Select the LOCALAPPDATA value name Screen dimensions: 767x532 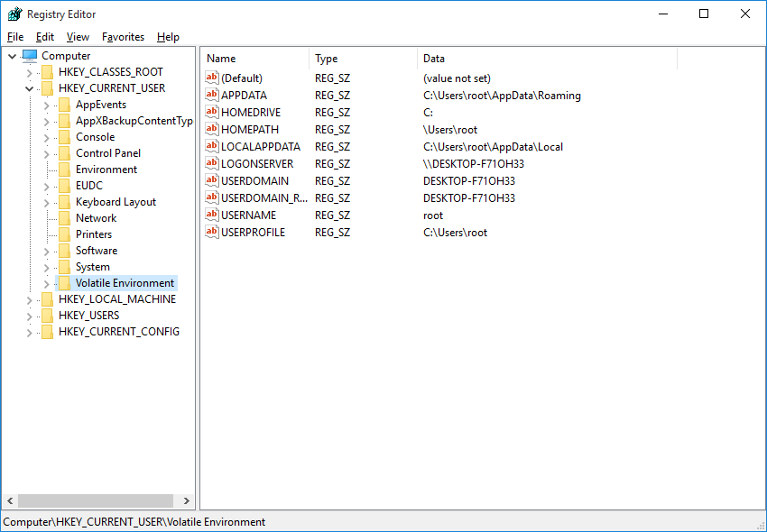coord(260,147)
